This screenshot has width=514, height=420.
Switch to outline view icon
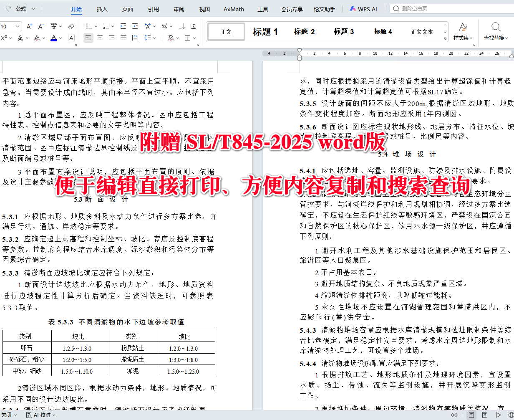pyautogui.click(x=484, y=415)
